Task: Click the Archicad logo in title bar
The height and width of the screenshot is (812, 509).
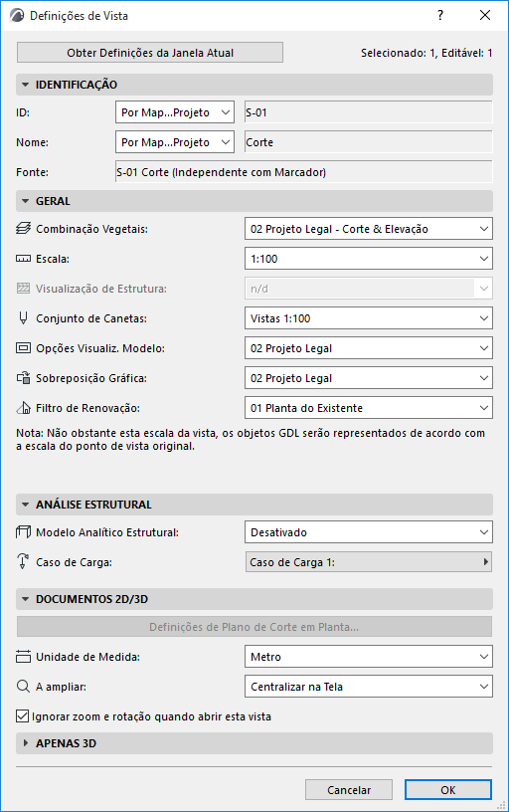Action: pos(17,16)
